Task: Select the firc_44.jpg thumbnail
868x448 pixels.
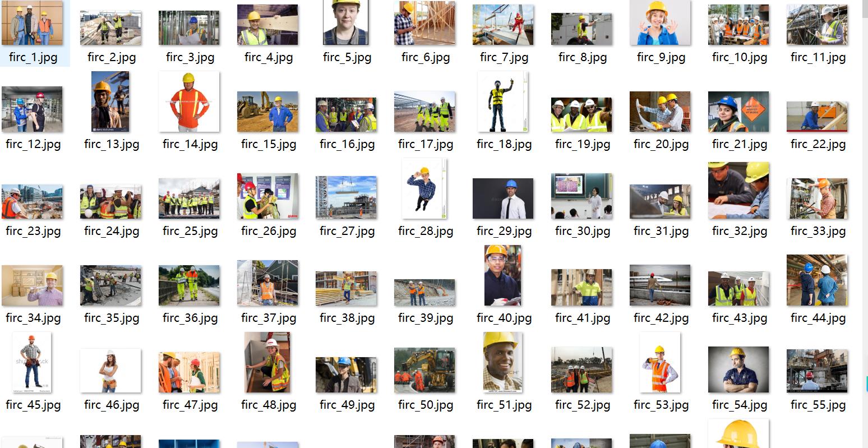Action: tap(817, 280)
